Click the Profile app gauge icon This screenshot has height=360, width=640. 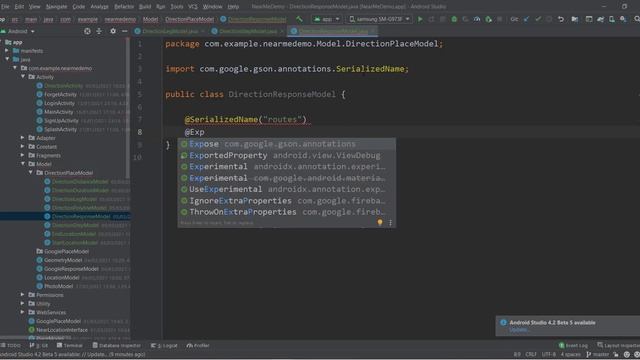[x=477, y=19]
